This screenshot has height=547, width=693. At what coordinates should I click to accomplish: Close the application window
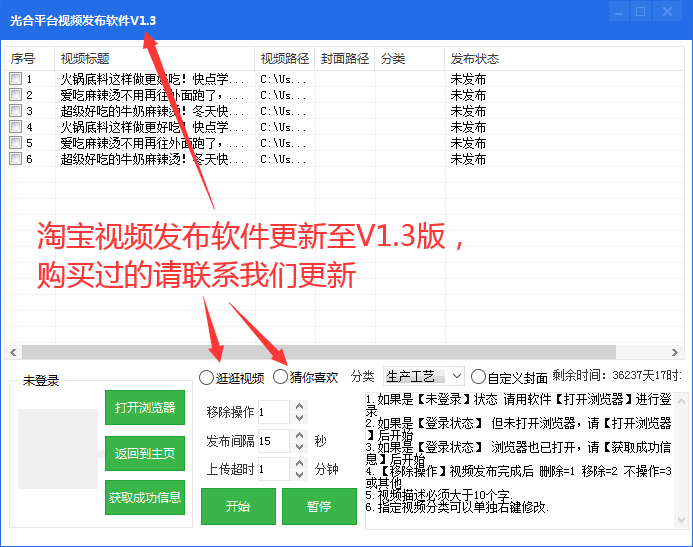tap(667, 11)
